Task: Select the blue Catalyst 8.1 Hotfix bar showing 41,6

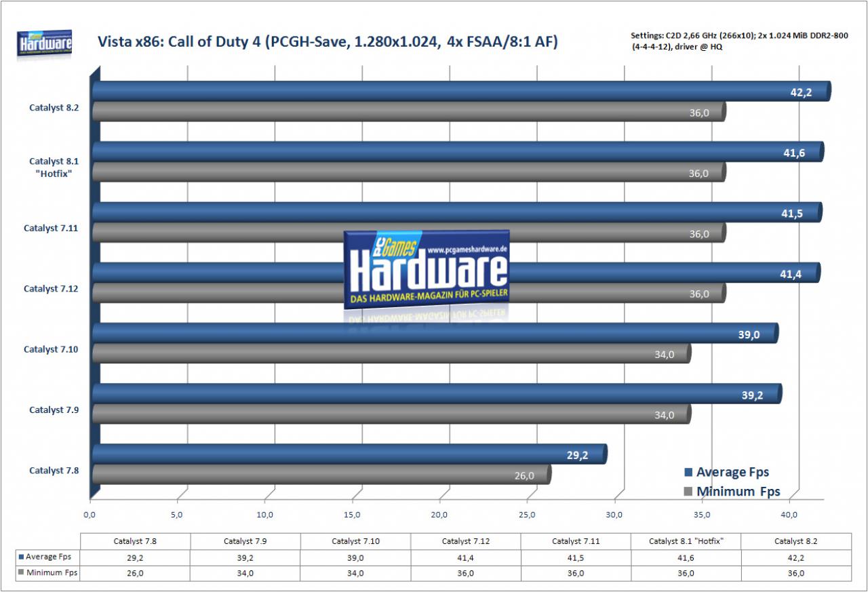Action: pos(458,152)
